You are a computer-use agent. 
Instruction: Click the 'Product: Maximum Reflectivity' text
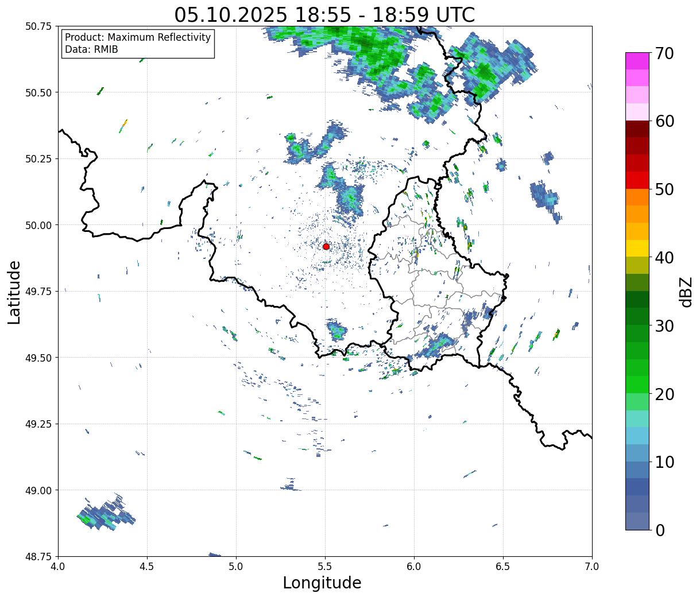click(138, 37)
